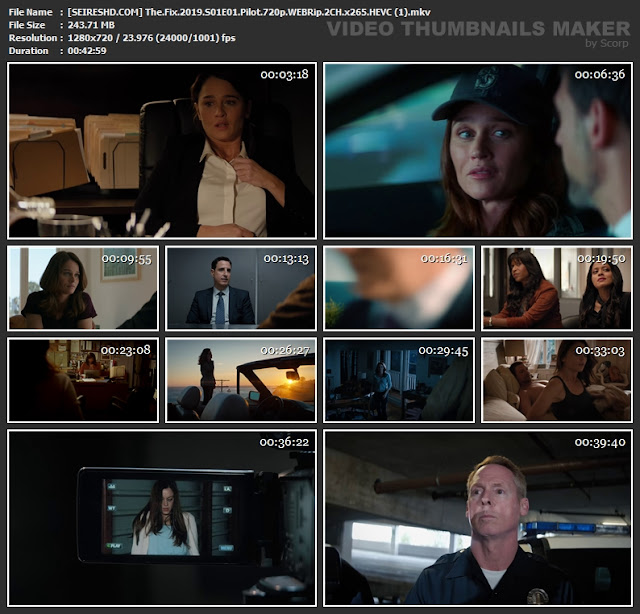Click the 'File Size' field label

click(x=27, y=25)
